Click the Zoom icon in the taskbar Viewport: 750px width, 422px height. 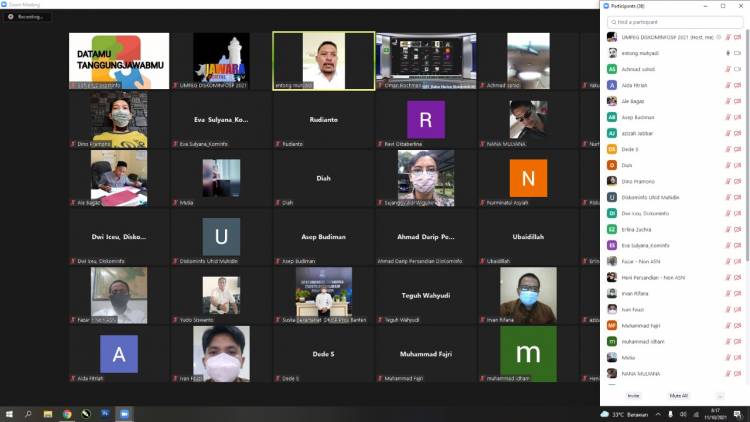click(124, 413)
